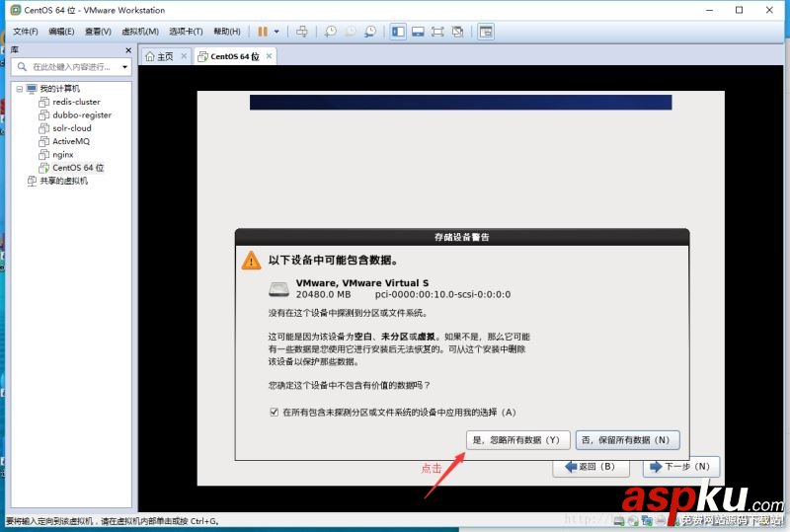790x532 pixels.
Task: Open the 帮助(H) menu
Action: click(227, 32)
